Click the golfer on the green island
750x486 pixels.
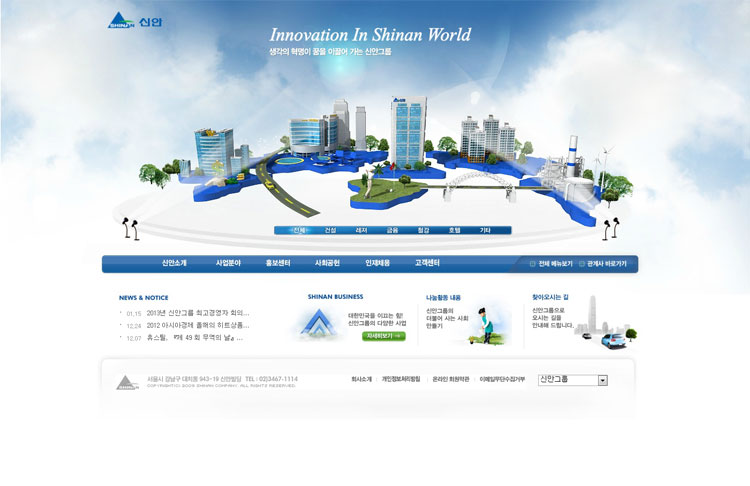(370, 181)
